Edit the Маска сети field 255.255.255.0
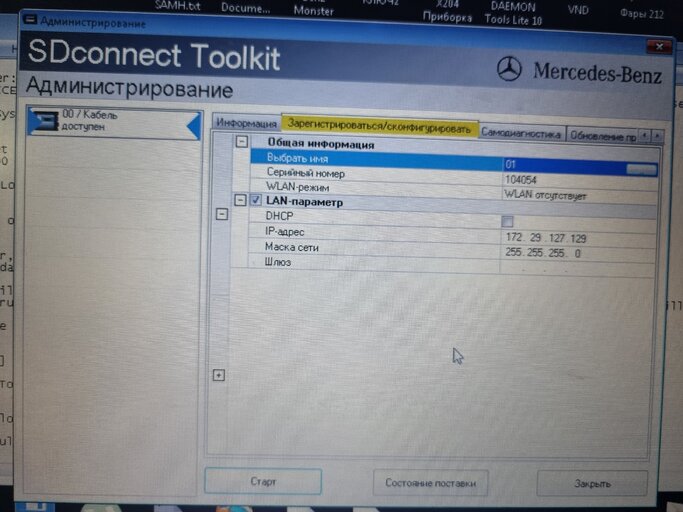This screenshot has width=683, height=512. (x=577, y=253)
